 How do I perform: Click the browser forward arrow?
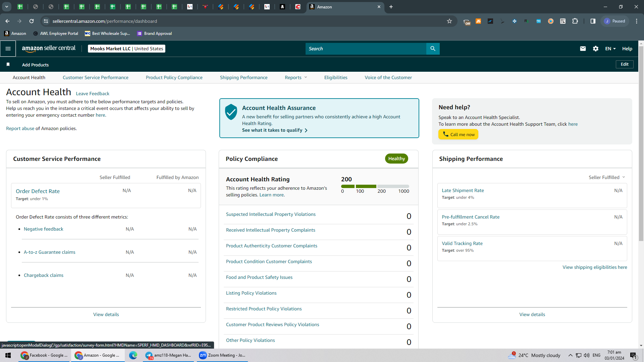[x=19, y=21]
